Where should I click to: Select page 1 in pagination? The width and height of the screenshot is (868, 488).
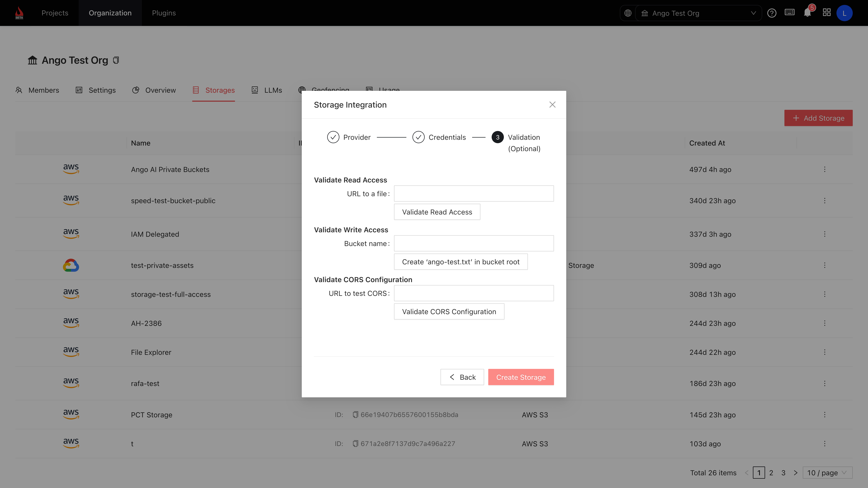759,473
